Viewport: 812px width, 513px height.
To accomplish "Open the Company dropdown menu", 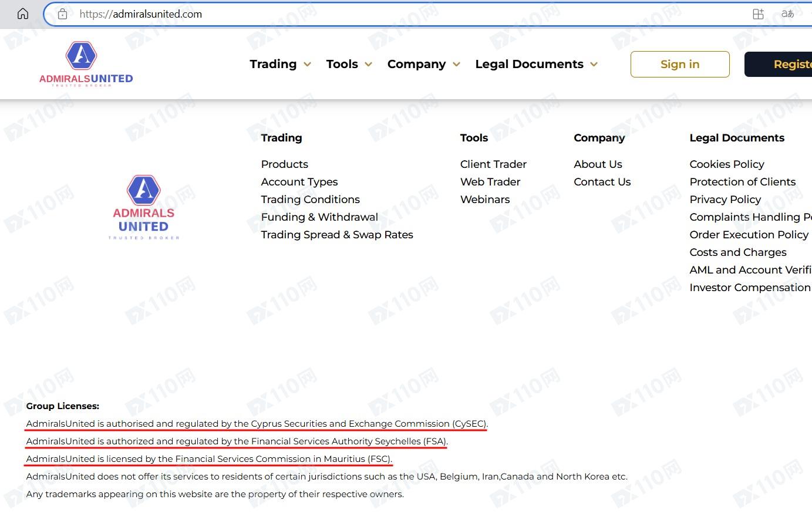I will tap(423, 64).
